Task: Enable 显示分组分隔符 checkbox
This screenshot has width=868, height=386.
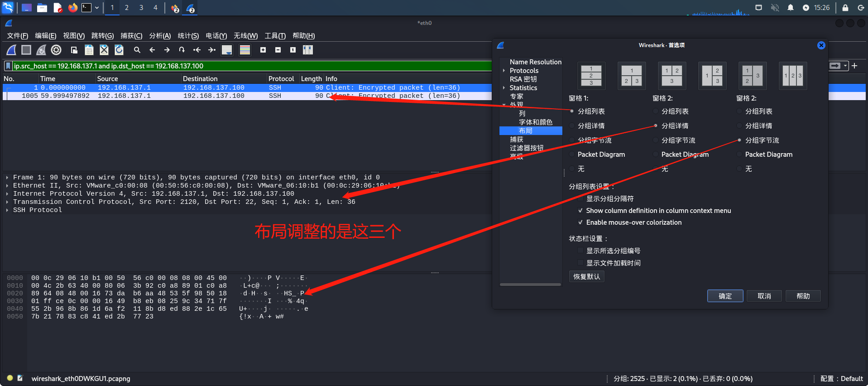Action: pos(580,198)
